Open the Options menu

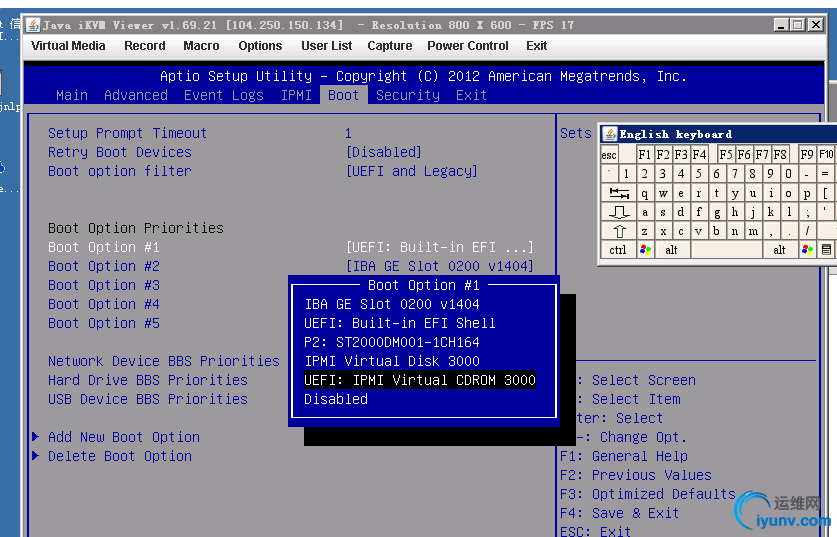click(260, 46)
